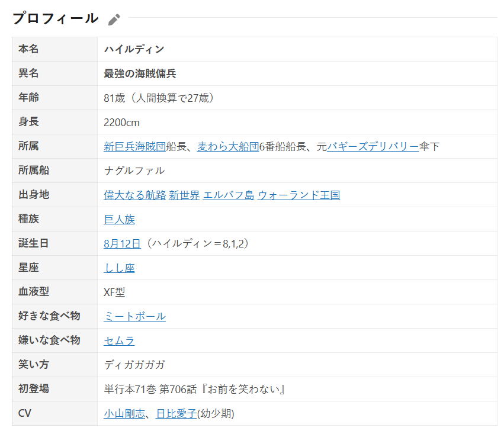Click the 所属船 row label

(34, 171)
